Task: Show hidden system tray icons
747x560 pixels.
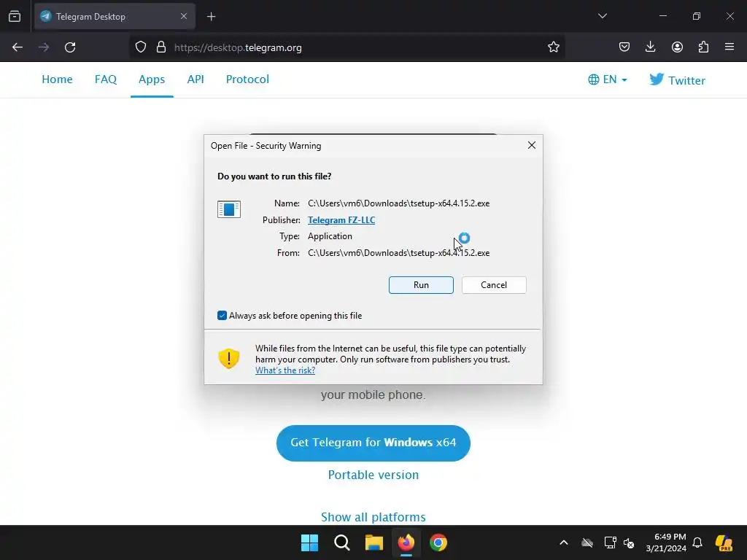Action: click(564, 542)
